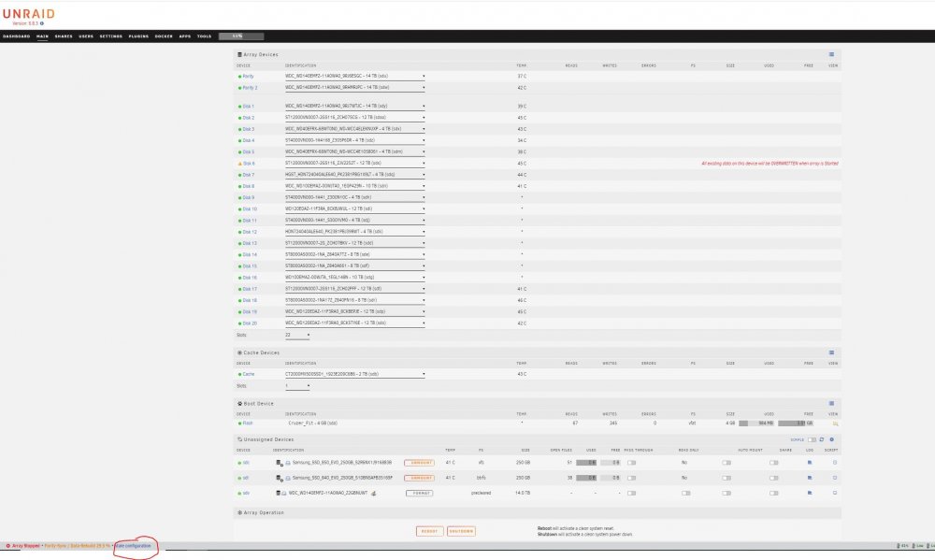Browse the Flash device via View folder icon

(835, 424)
